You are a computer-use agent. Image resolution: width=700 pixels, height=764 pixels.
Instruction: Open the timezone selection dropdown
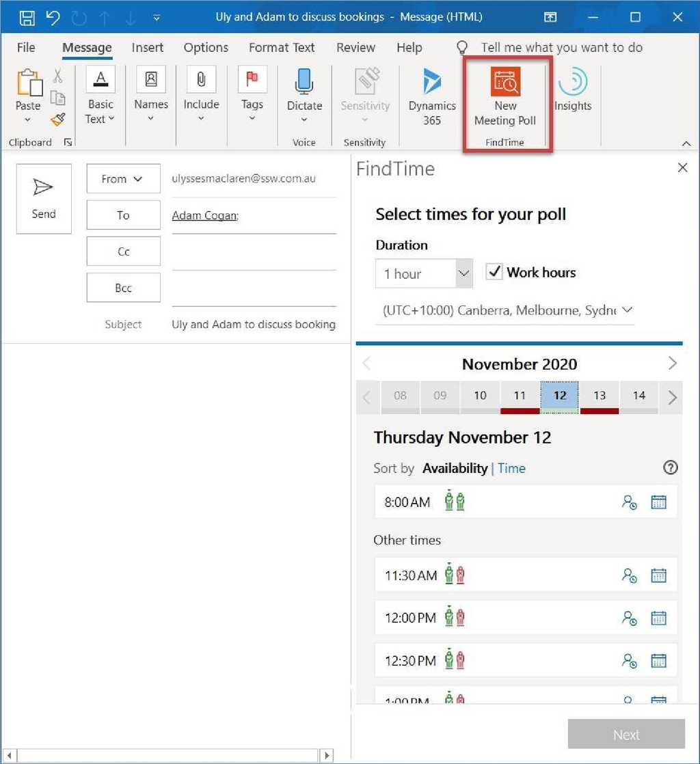pos(628,310)
